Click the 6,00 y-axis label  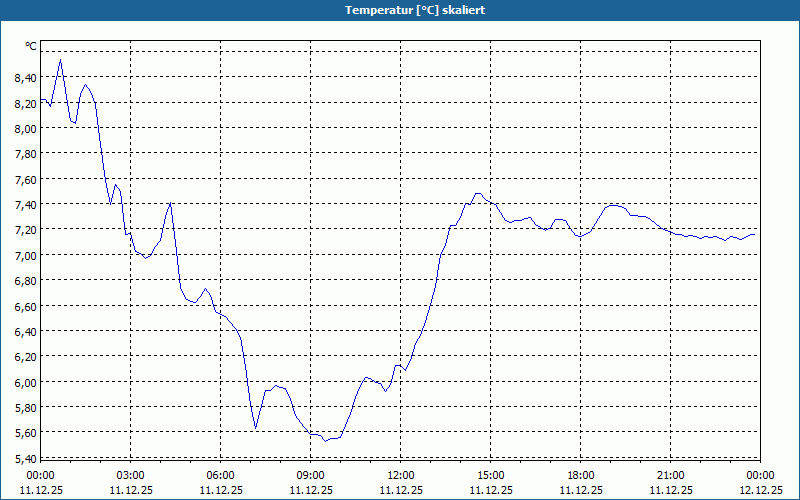pyautogui.click(x=26, y=382)
